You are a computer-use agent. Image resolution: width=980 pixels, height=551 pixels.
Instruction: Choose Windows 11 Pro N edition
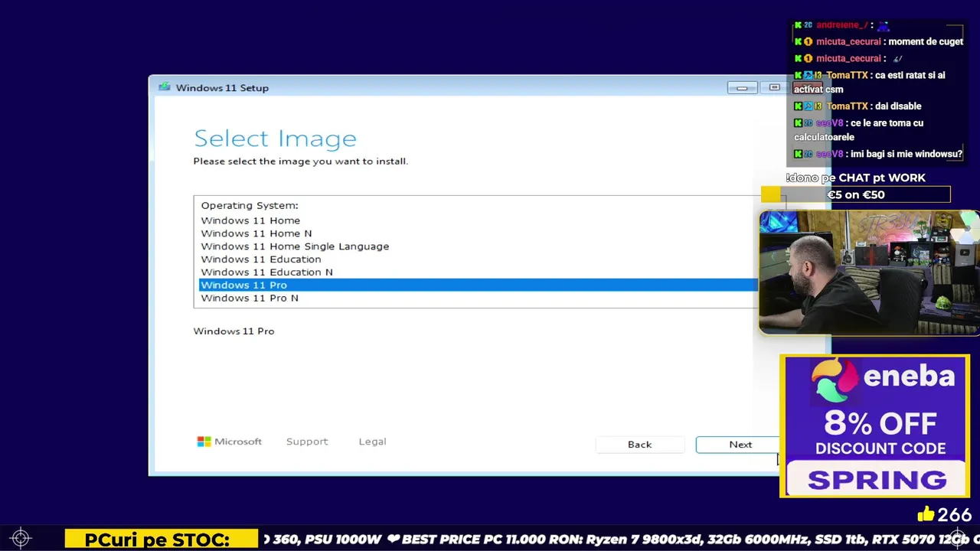[x=250, y=298]
